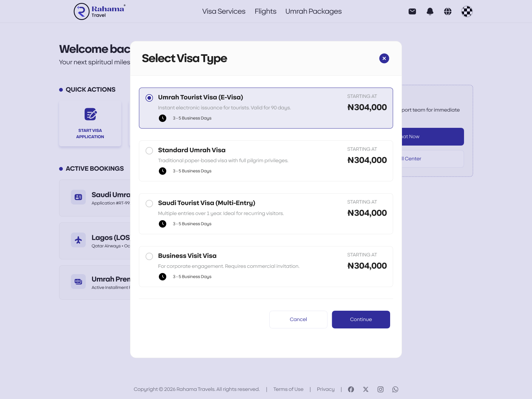Click the Start Visa Application icon
The image size is (532, 399).
90,114
